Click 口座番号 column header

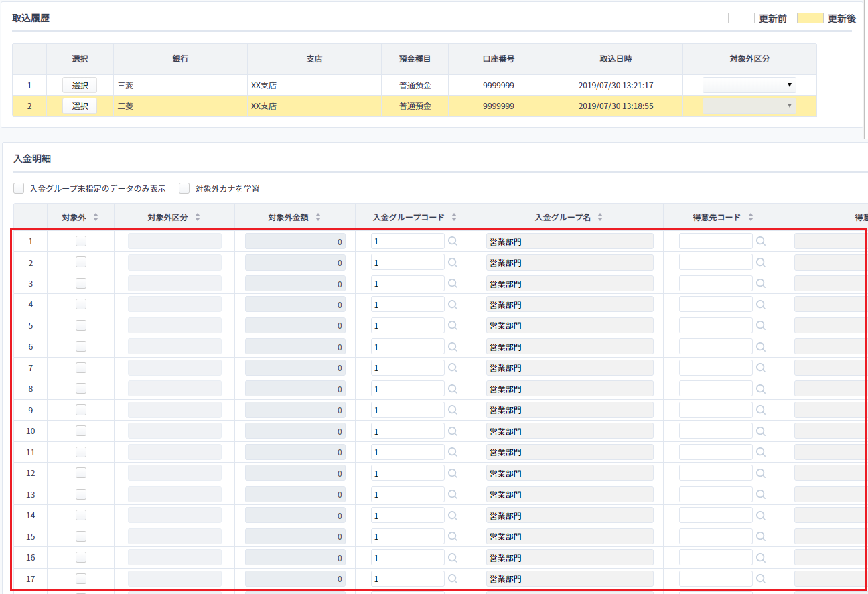coord(498,59)
